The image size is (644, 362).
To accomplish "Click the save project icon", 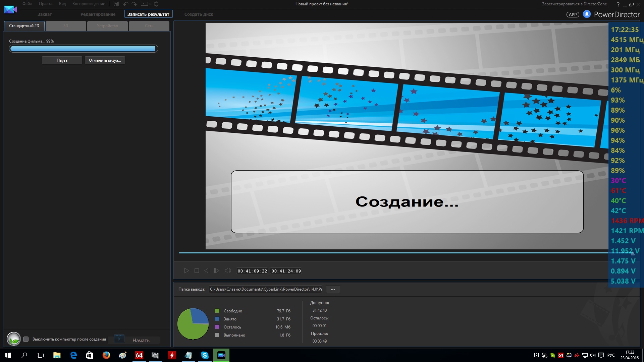I will [x=116, y=4].
